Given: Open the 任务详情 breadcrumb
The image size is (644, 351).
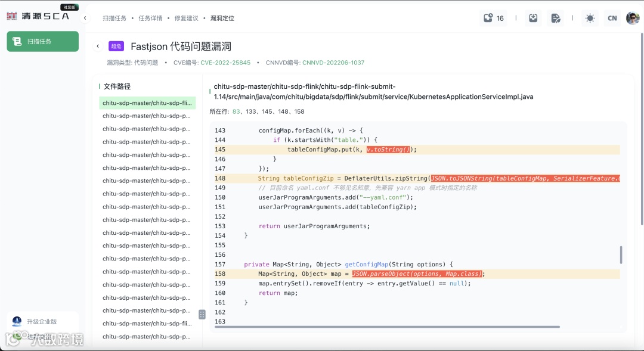Looking at the screenshot, I should tap(150, 18).
